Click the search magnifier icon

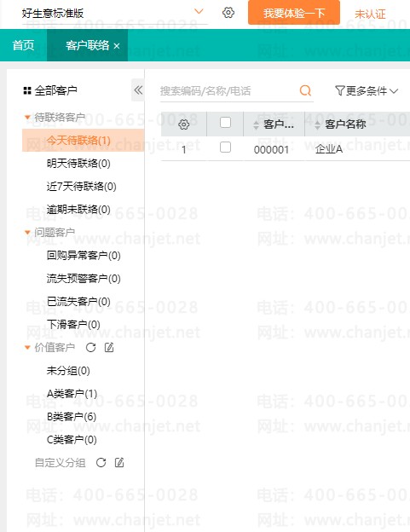[305, 90]
